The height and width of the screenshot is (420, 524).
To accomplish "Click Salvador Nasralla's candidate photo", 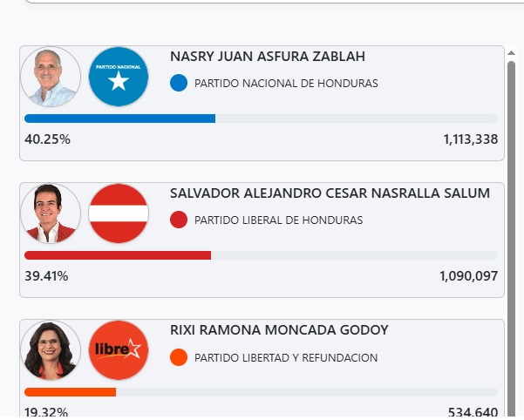I will (51, 213).
